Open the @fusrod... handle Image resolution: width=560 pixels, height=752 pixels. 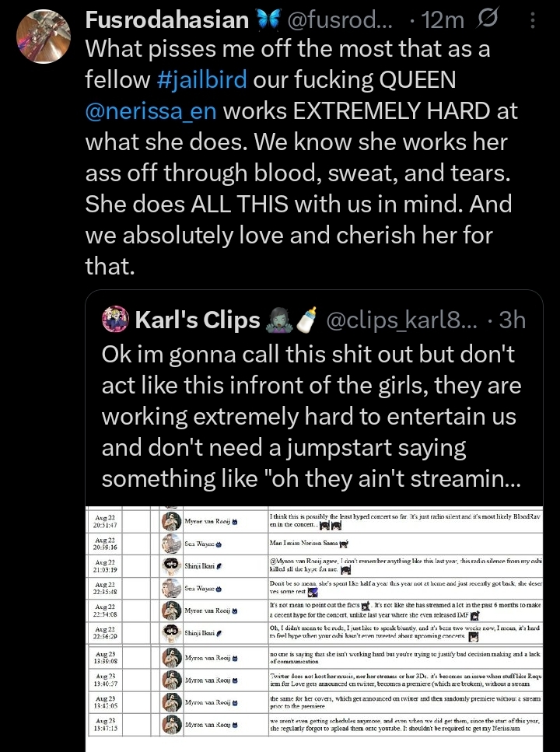[x=340, y=19]
